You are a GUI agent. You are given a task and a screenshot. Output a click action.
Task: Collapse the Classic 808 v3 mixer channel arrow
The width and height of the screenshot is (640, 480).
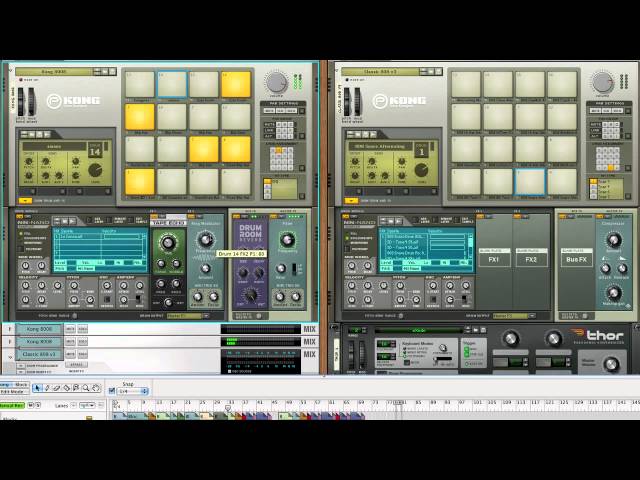click(10, 357)
